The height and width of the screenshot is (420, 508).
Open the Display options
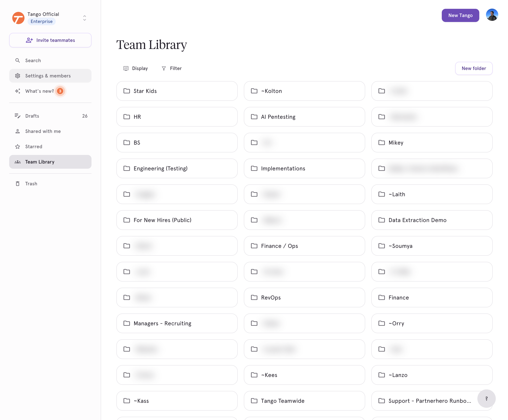[x=136, y=68]
